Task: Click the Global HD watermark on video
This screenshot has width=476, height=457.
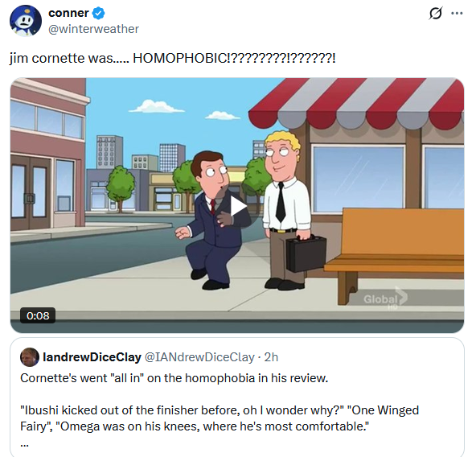Action: [x=385, y=298]
